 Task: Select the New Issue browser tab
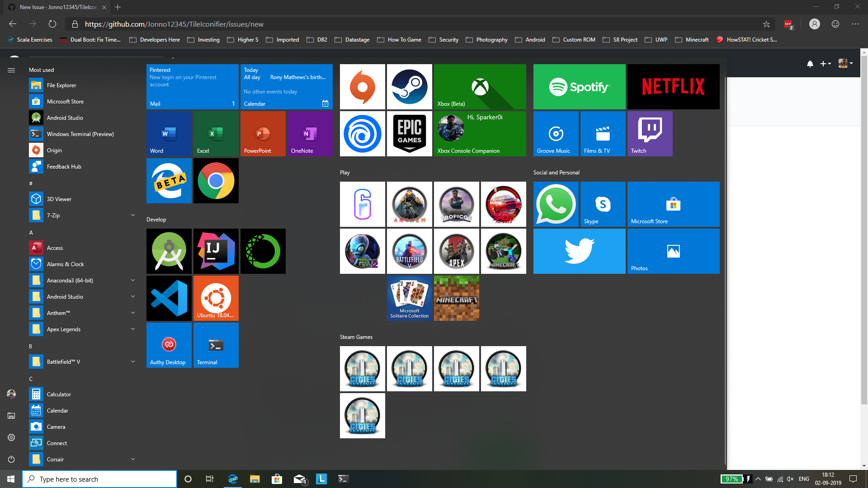pos(54,7)
